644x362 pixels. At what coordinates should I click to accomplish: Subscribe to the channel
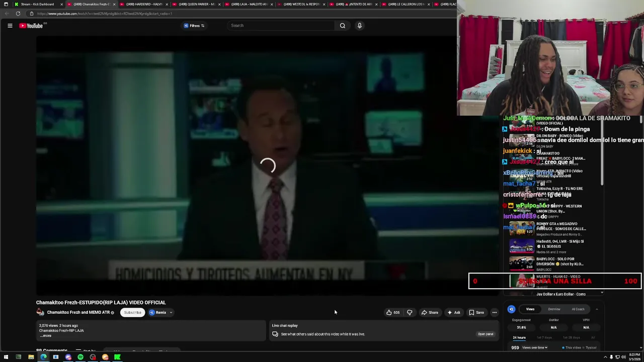132,312
